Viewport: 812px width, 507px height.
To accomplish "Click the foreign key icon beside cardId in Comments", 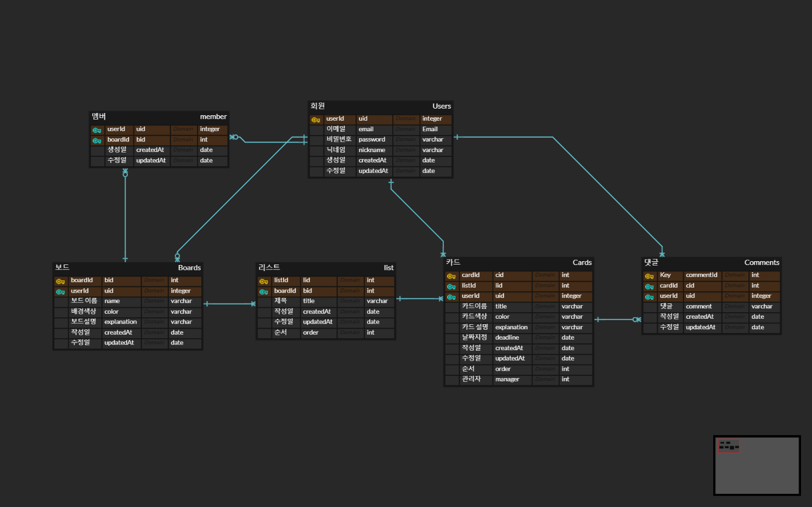I will coord(650,286).
